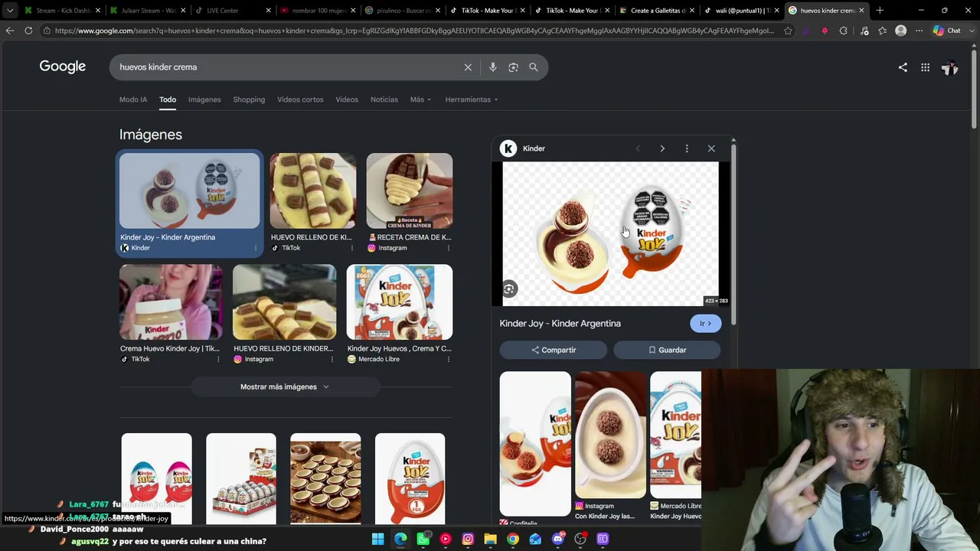Open the large Kinder Joy preview image
This screenshot has height=551, width=980.
[x=610, y=234]
